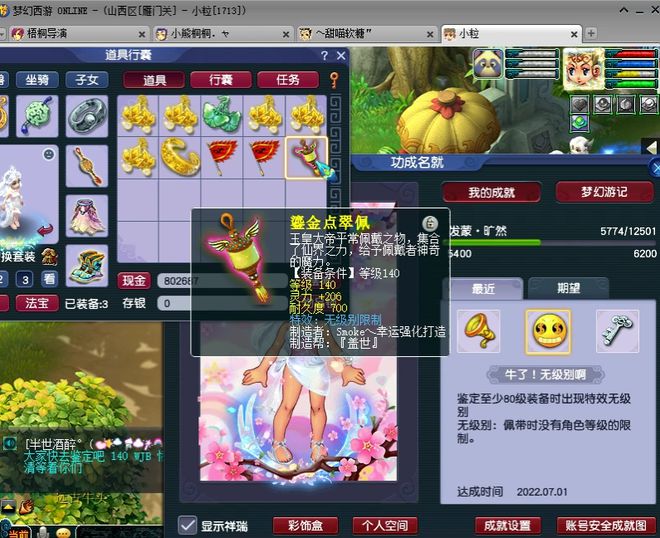Select outfit set number 3 button
The height and width of the screenshot is (538, 660).
click(25, 279)
